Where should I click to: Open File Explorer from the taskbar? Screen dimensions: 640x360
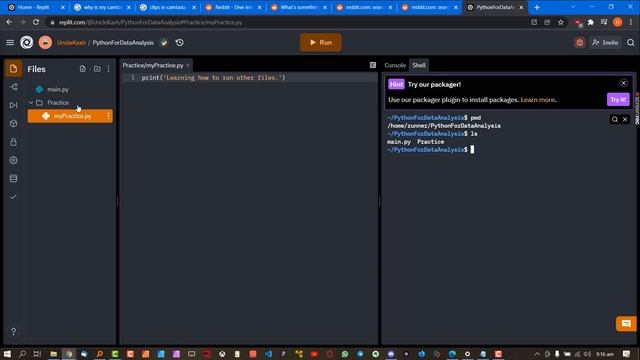53,354
